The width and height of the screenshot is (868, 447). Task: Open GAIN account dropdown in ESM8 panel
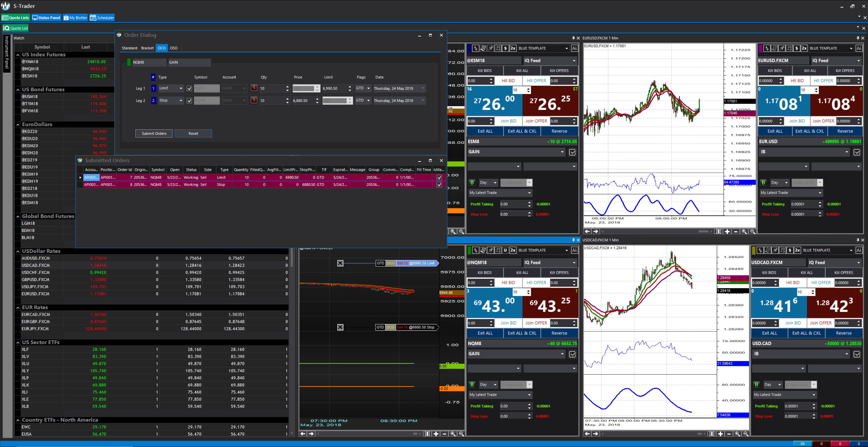516,152
